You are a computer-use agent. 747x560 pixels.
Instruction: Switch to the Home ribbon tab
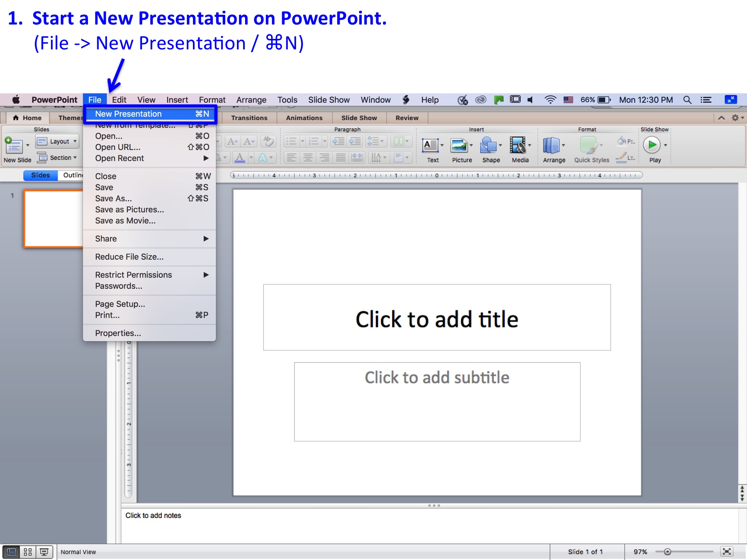pyautogui.click(x=27, y=118)
